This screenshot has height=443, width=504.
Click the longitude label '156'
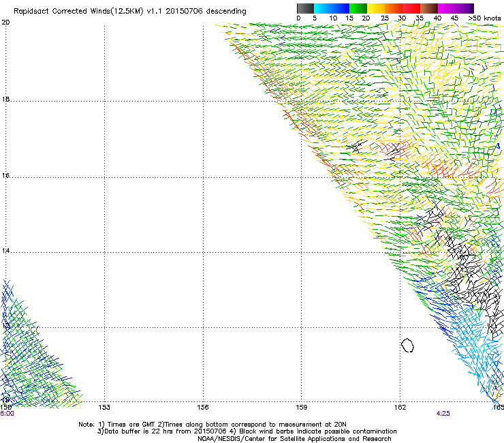tap(203, 408)
